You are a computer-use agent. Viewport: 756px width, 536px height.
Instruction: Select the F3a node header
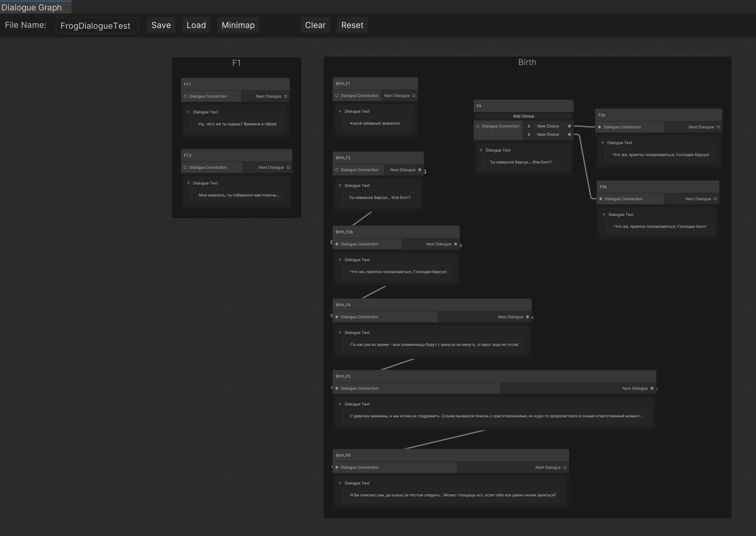pos(659,115)
